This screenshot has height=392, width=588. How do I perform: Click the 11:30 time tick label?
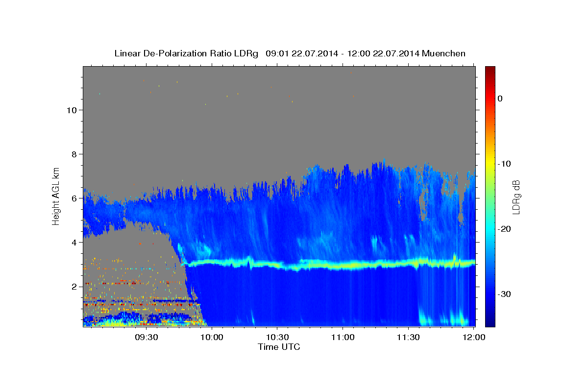[408, 338]
